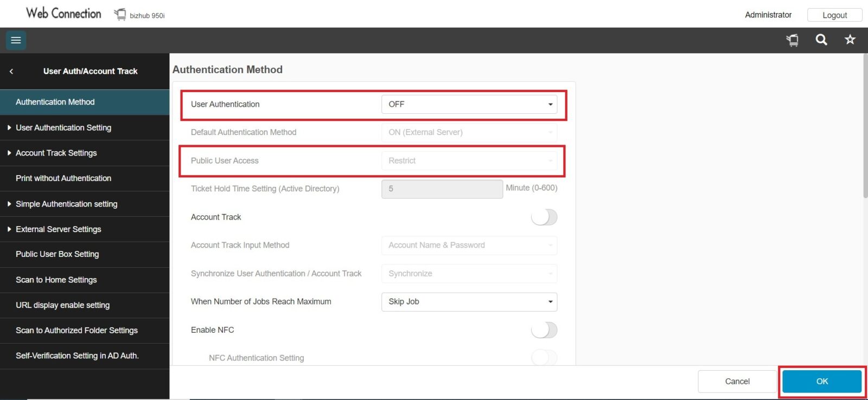Click the device info icon in toolbar
This screenshot has width=868, height=400.
click(793, 40)
